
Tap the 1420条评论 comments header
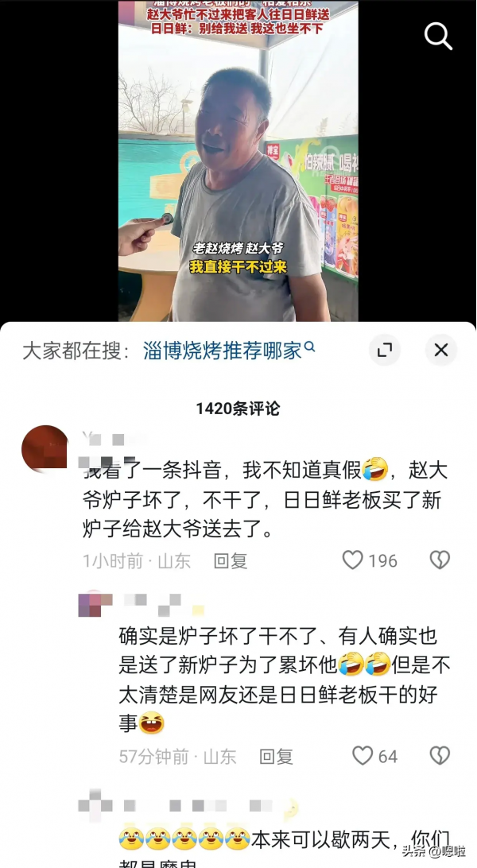click(238, 409)
